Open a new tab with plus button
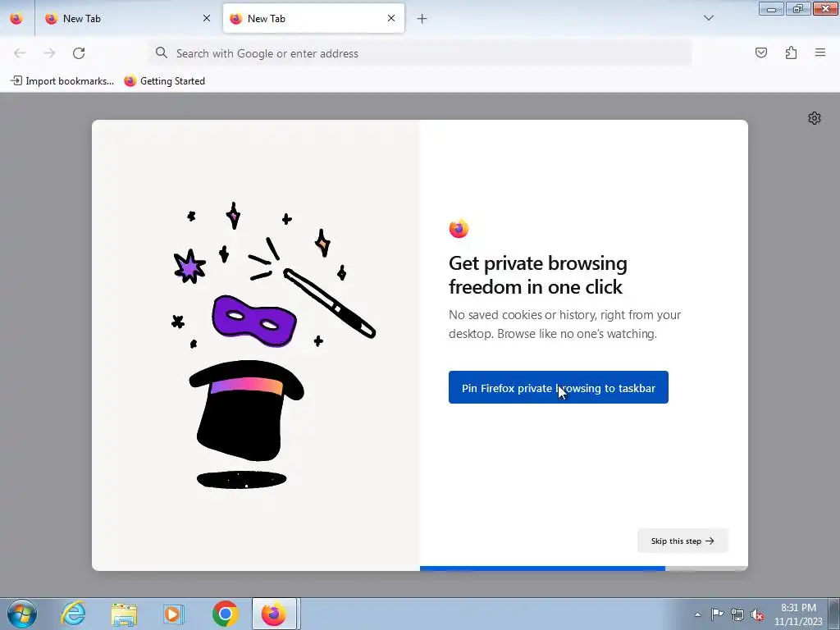The width and height of the screenshot is (840, 630). [x=422, y=19]
